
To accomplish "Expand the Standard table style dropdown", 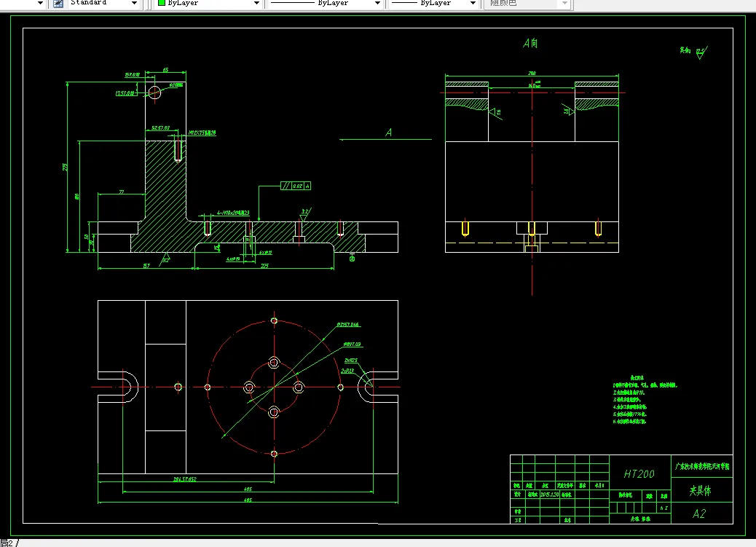I will tap(135, 4).
